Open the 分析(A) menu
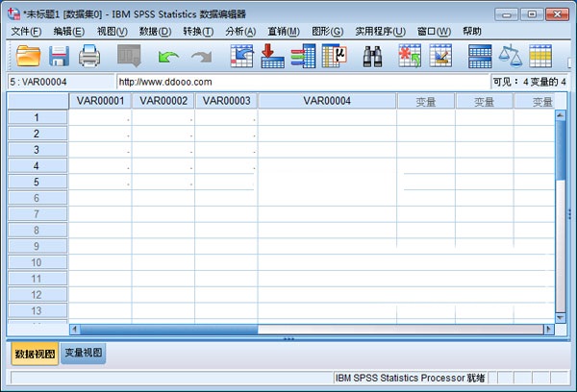This screenshot has width=577, height=392. pyautogui.click(x=239, y=31)
